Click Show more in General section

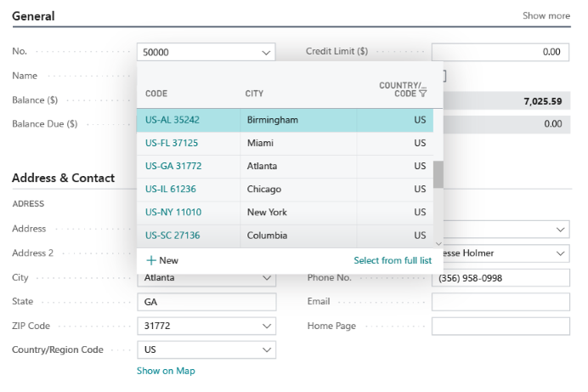(546, 15)
